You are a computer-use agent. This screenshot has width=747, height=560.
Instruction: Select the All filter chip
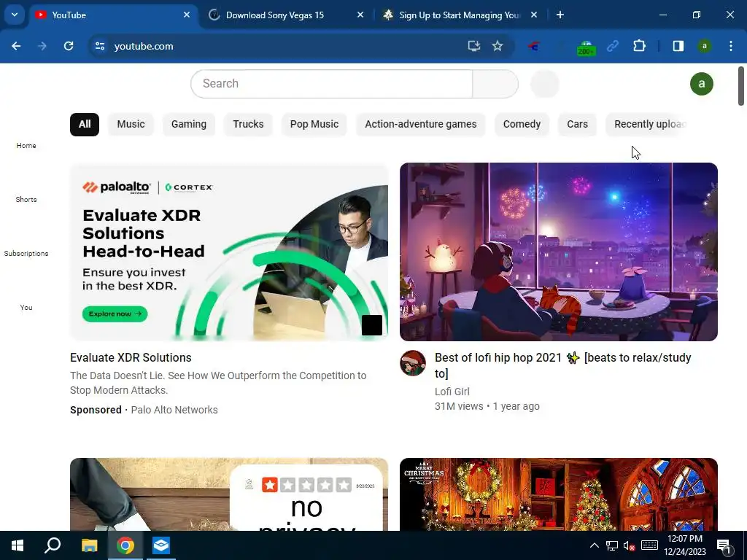click(x=85, y=124)
